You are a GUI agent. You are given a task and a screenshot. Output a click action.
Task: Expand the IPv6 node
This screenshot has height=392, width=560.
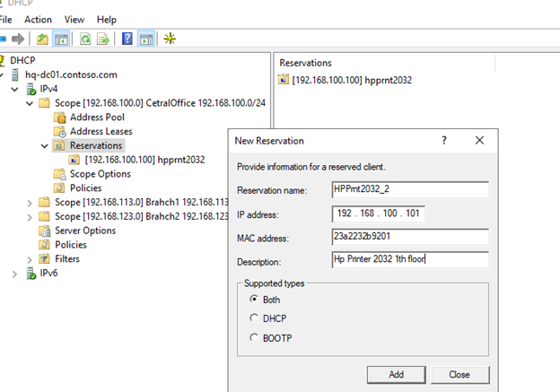coord(14,274)
